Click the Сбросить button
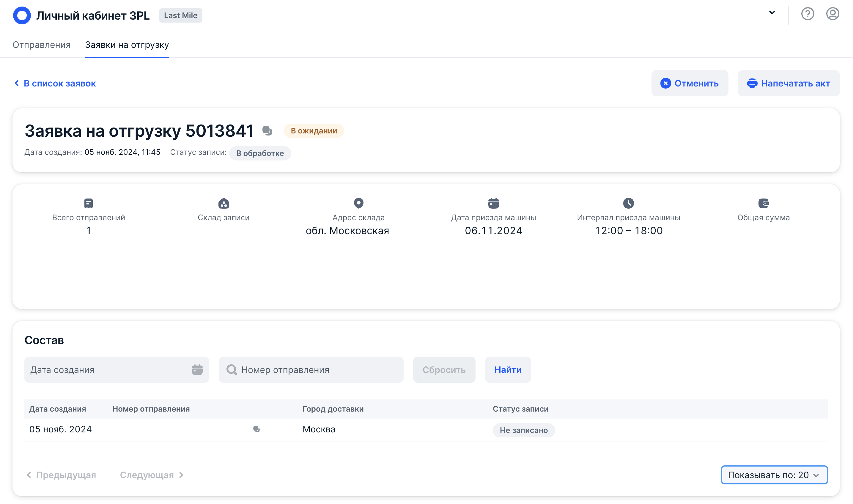 [444, 369]
